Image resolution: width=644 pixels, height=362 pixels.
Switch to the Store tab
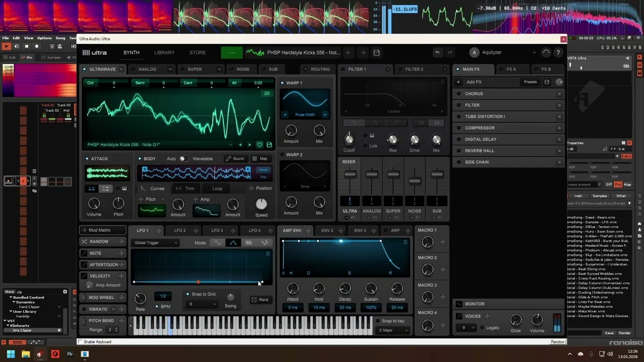(197, 53)
